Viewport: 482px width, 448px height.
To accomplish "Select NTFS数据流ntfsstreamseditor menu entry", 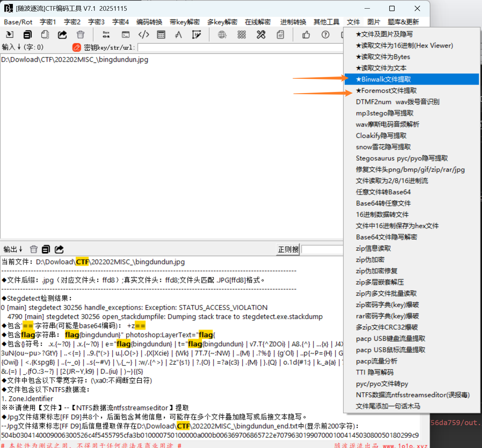I will [411, 395].
